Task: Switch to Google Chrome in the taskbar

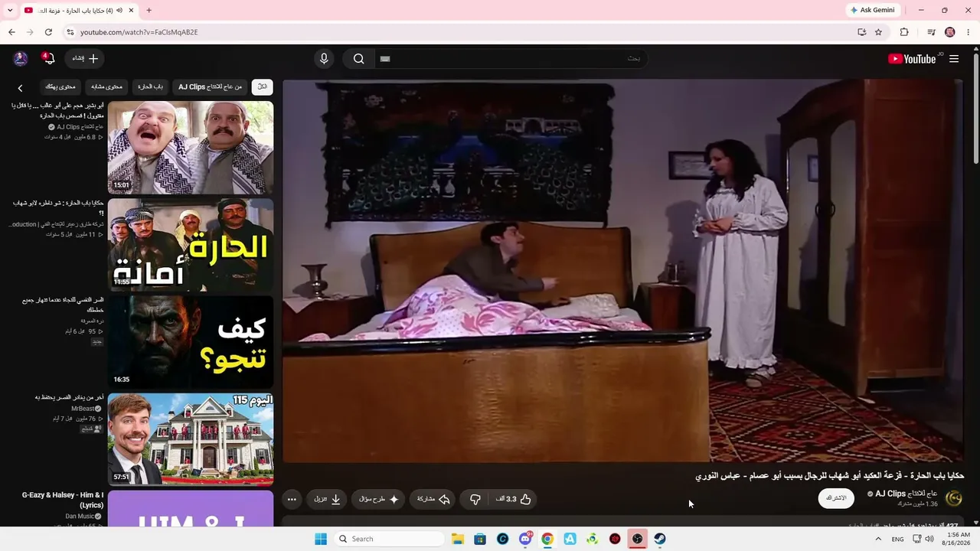Action: coord(547,539)
